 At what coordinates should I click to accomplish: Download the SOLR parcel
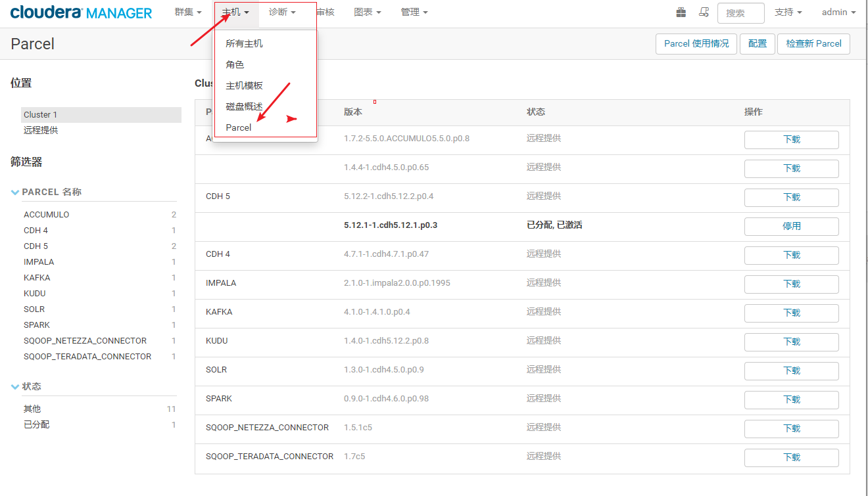(x=792, y=371)
